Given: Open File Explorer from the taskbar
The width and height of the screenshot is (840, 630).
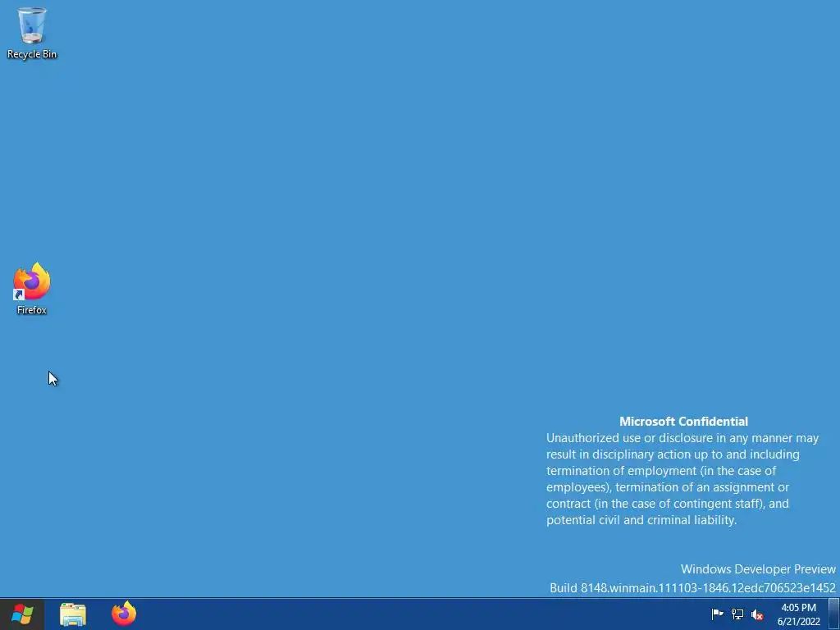Looking at the screenshot, I should pos(73,614).
